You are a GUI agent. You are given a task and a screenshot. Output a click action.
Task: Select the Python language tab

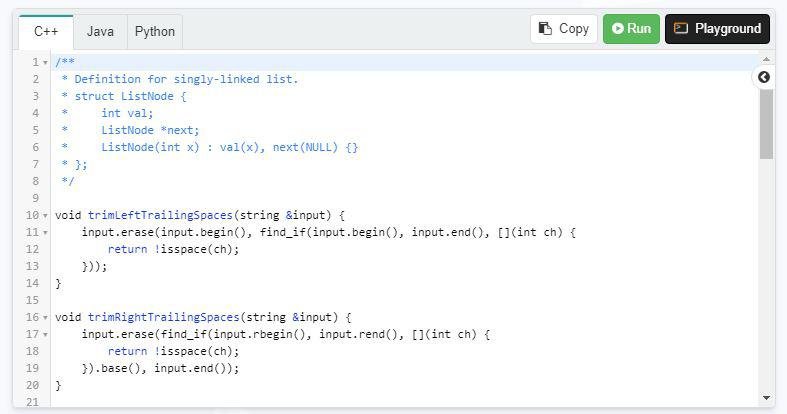tap(155, 31)
